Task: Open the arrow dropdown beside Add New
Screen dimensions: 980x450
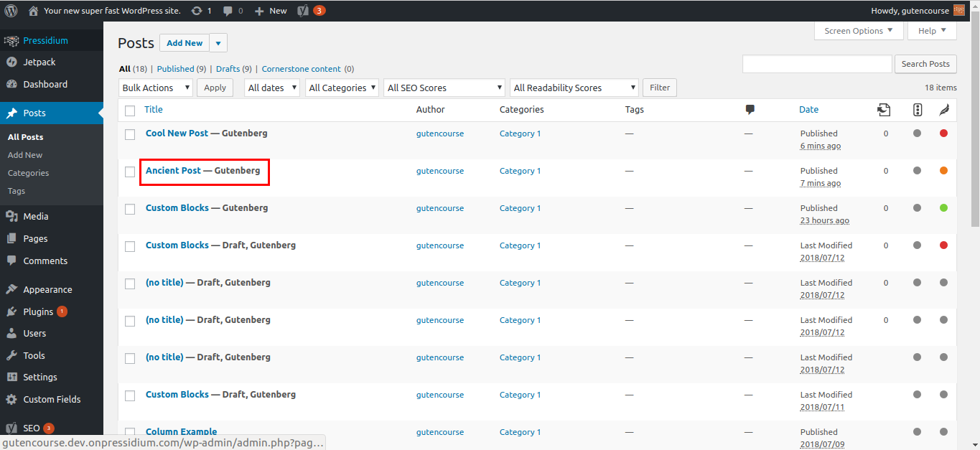Action: click(218, 43)
